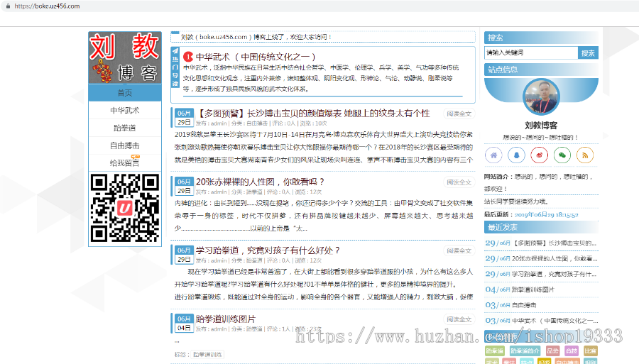
Task: Click the purple 竞技 tag
Action: 572,351
